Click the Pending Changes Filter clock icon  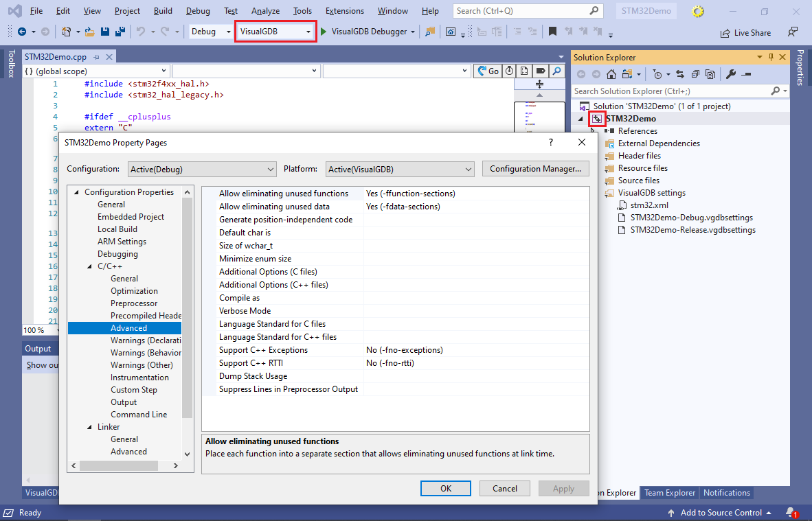657,75
